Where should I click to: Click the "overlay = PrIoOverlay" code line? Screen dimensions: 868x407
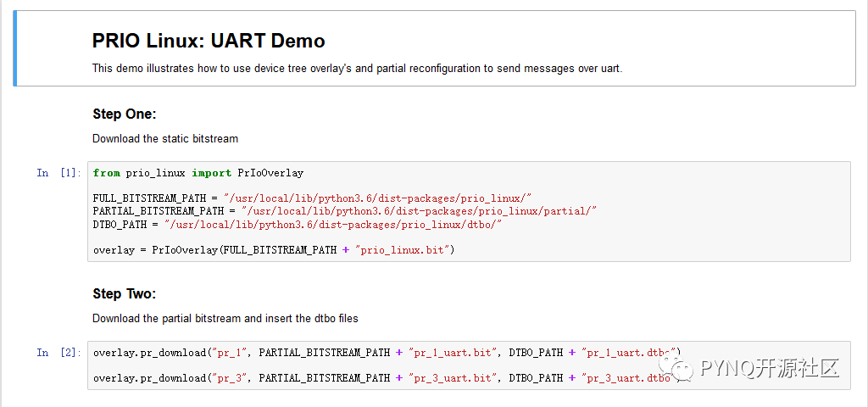(x=273, y=250)
